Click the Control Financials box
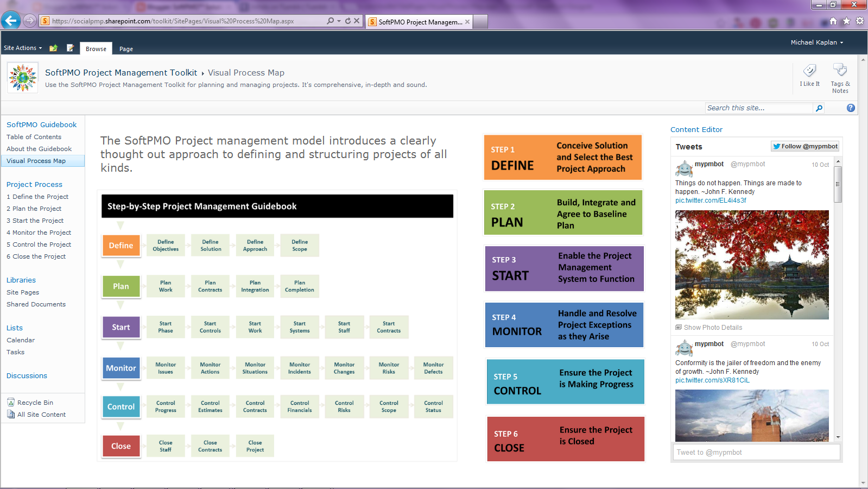This screenshot has width=868, height=489. pos(300,406)
